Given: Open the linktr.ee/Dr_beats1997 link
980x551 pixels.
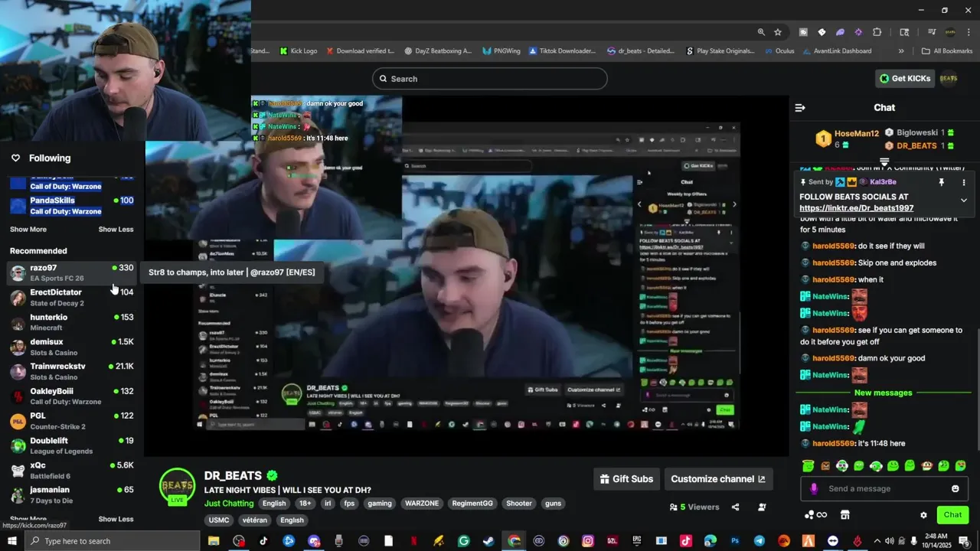Looking at the screenshot, I should pos(856,208).
